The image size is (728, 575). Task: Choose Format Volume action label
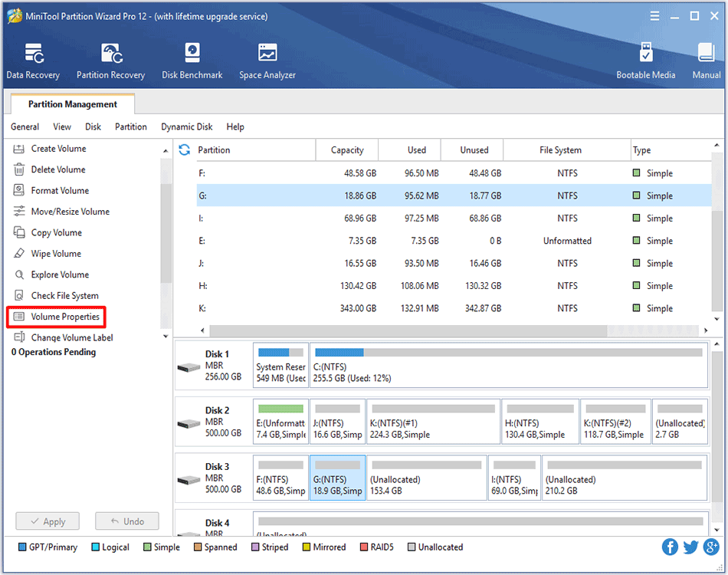[x=60, y=190]
